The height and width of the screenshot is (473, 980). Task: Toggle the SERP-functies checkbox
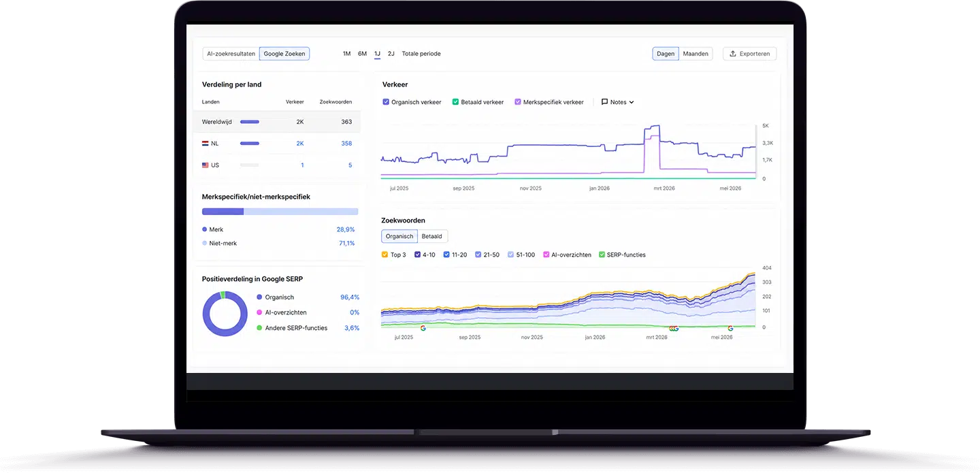pyautogui.click(x=602, y=255)
